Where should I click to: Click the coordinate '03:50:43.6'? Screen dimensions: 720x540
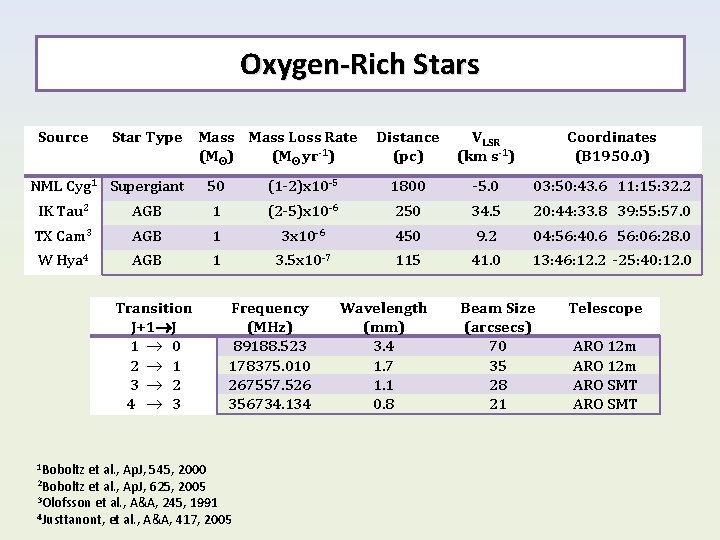(570, 186)
